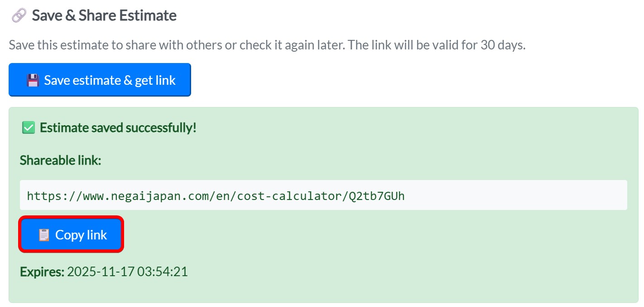Click the Save & Share Estimate heading
This screenshot has width=644, height=307.
coord(104,16)
